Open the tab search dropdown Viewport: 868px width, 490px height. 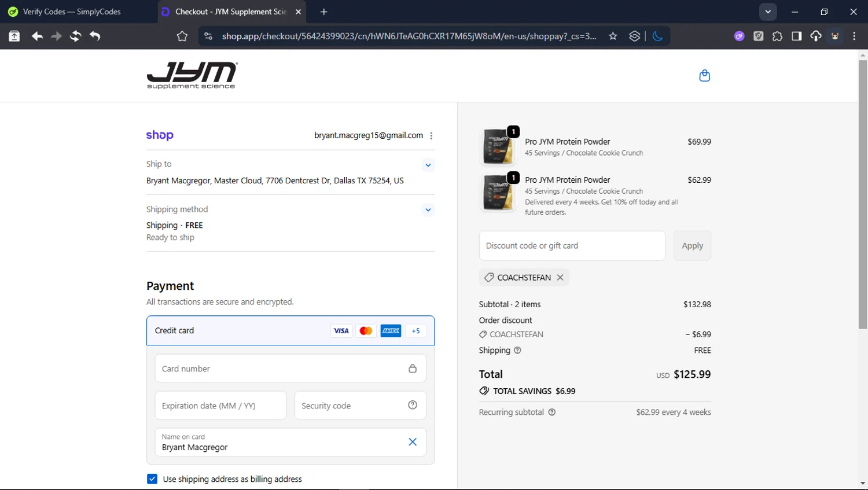coord(768,12)
